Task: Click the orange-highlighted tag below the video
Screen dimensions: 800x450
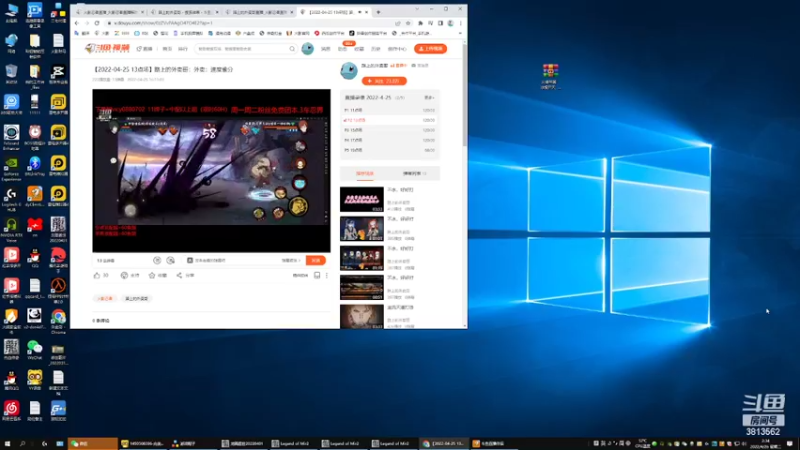Action: (x=105, y=298)
